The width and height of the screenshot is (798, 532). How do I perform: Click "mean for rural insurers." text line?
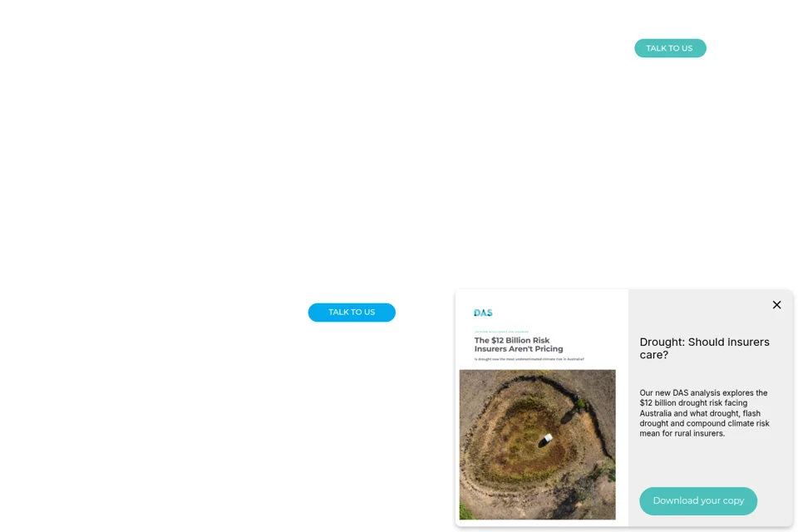[x=682, y=433]
